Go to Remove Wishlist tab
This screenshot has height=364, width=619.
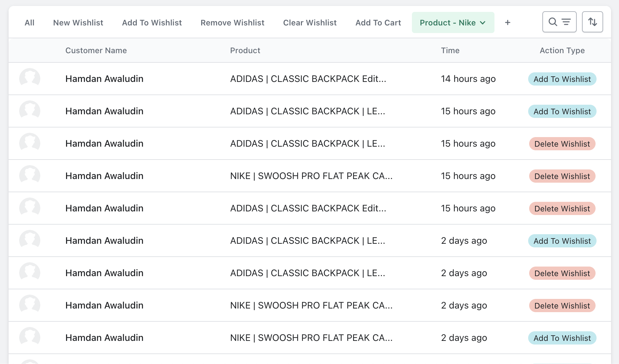point(232,23)
